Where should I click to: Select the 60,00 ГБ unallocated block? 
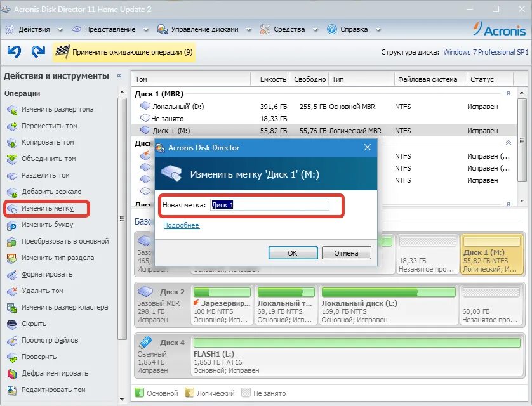pos(491,305)
